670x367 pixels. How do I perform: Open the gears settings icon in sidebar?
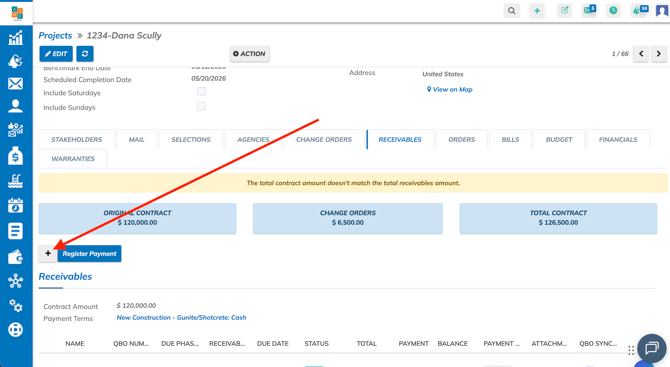coord(15,305)
